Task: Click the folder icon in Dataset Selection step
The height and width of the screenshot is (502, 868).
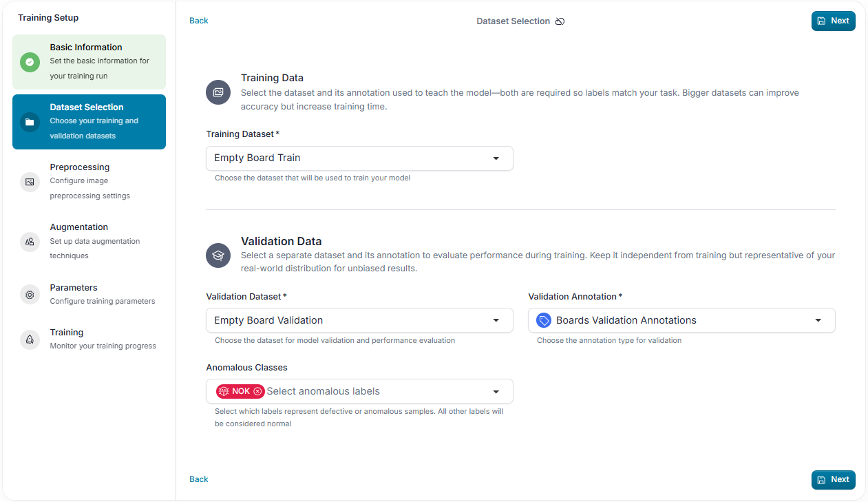Action: tap(30, 122)
